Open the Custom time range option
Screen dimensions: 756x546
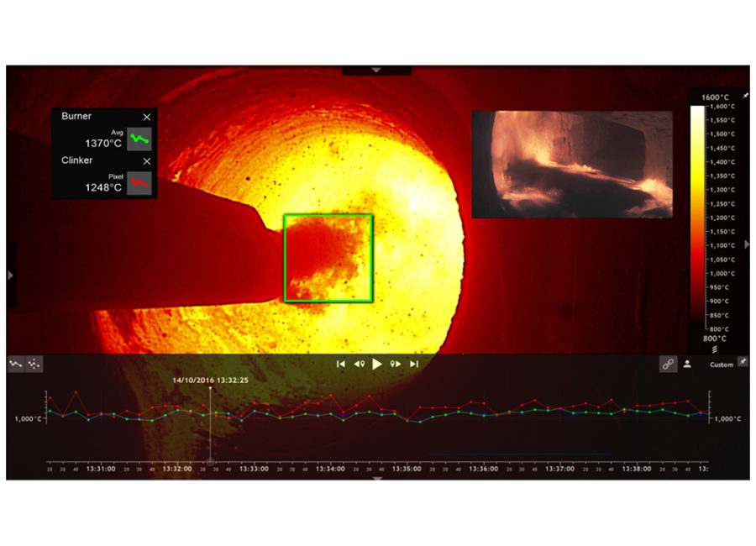pyautogui.click(x=721, y=365)
